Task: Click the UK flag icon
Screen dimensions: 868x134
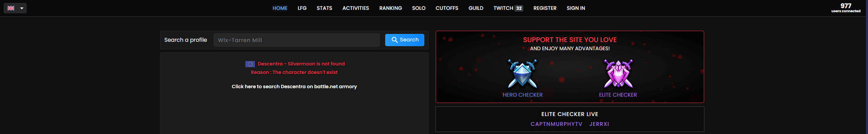Action: click(x=11, y=8)
